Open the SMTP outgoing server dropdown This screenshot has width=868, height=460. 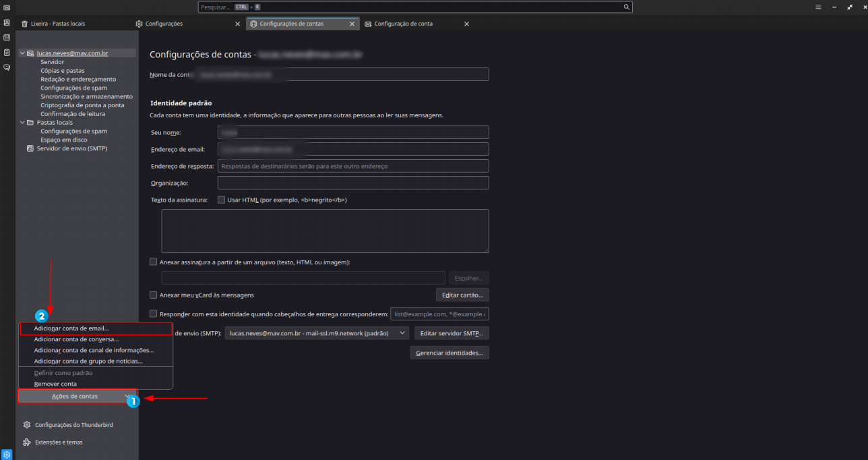point(317,333)
